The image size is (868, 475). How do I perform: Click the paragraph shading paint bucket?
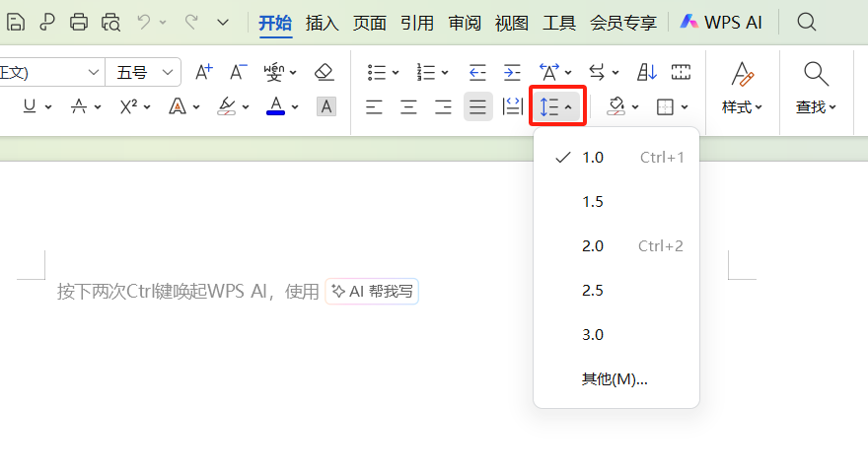point(616,106)
